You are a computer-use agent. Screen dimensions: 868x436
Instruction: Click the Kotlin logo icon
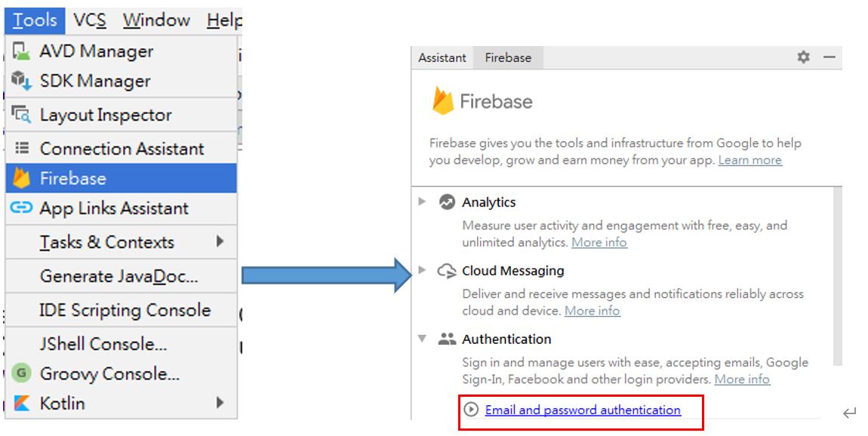pos(21,403)
